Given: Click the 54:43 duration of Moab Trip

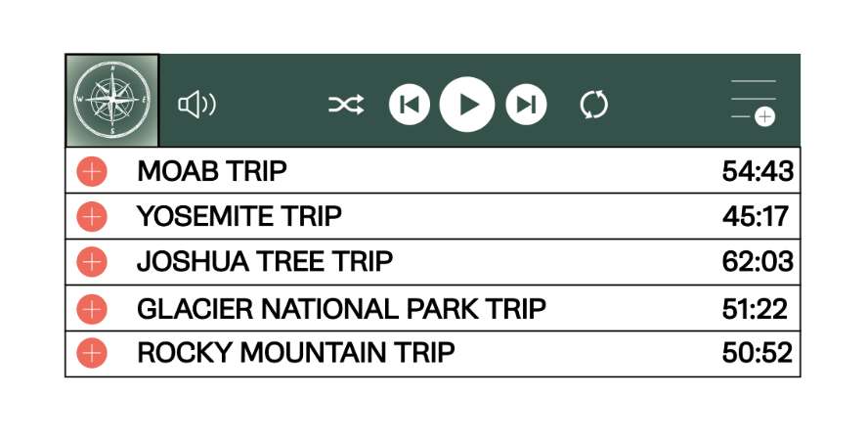Looking at the screenshot, I should pyautogui.click(x=758, y=171).
